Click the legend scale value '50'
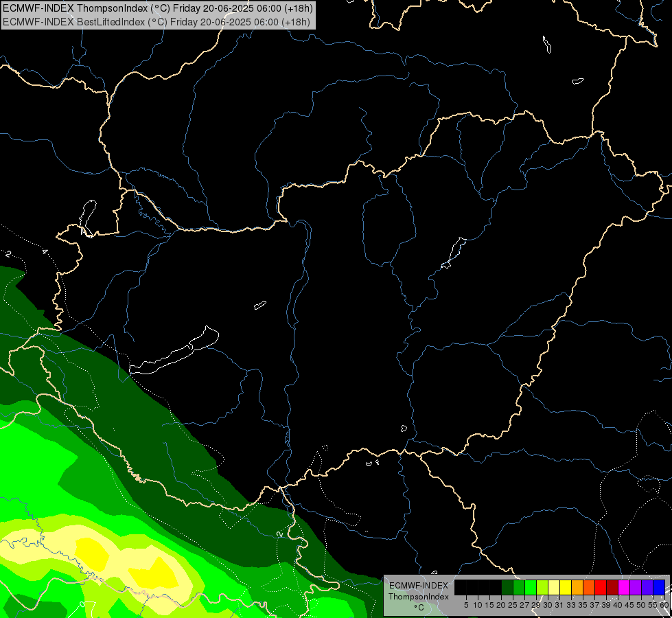This screenshot has height=618, width=672. [641, 605]
